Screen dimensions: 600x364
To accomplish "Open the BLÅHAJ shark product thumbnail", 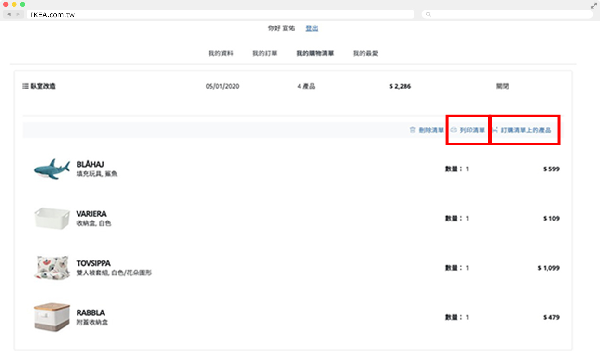I will tap(52, 169).
